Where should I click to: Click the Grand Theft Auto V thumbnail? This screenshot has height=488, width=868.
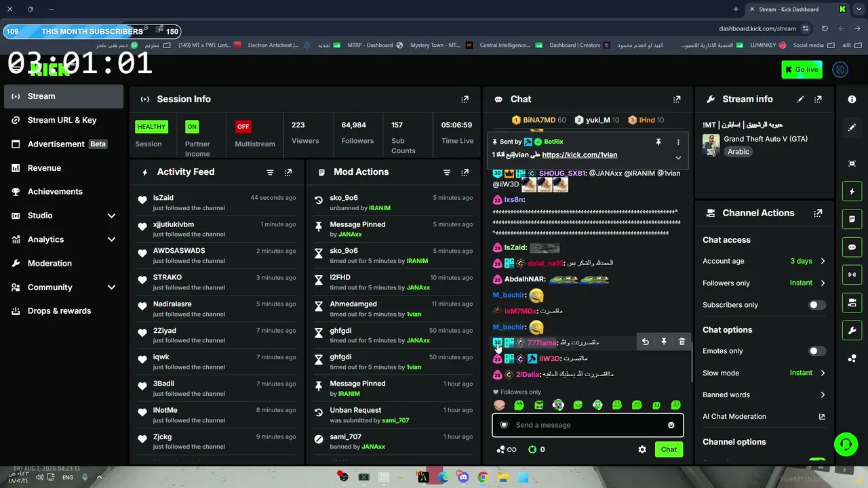click(x=711, y=145)
